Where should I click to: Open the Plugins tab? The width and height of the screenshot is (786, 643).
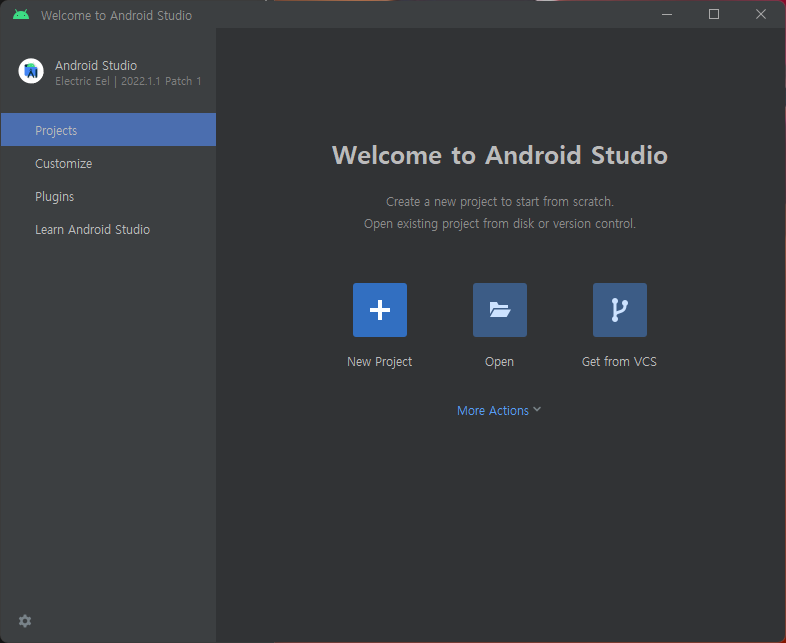coord(108,196)
